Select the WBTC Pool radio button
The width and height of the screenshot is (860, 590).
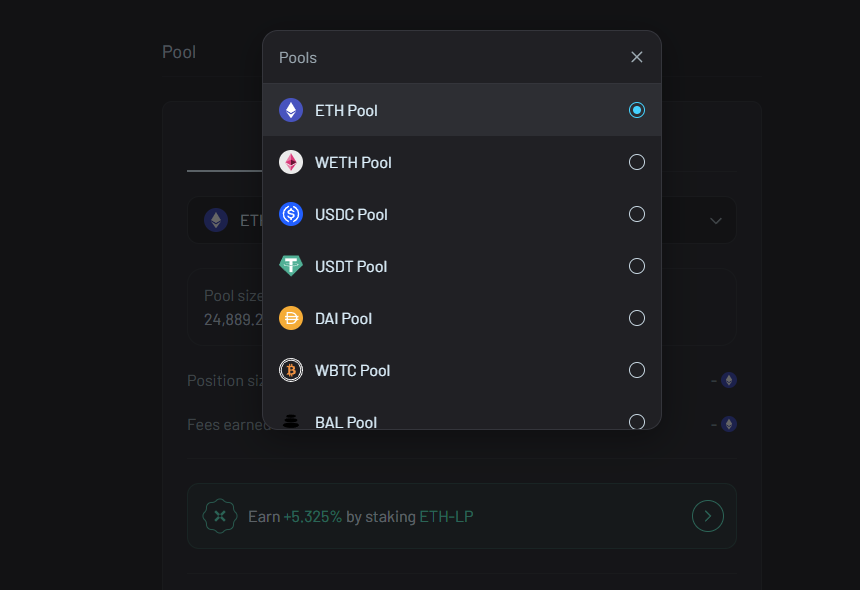637,370
